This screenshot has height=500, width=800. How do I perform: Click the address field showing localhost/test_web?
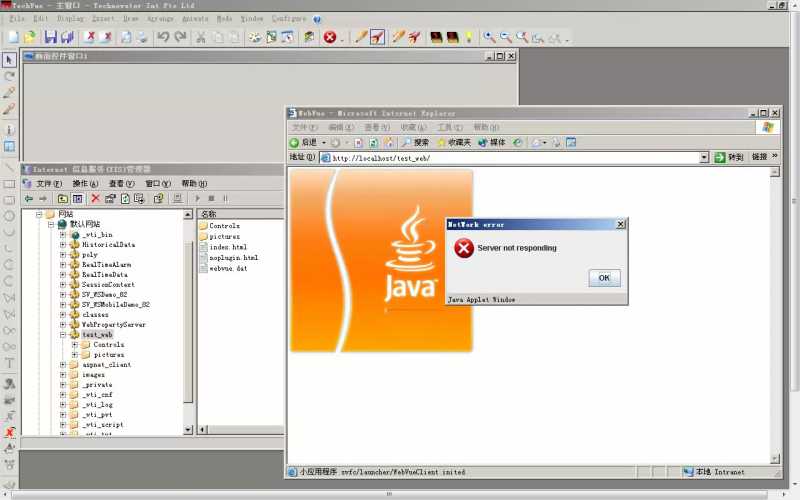tap(510, 158)
